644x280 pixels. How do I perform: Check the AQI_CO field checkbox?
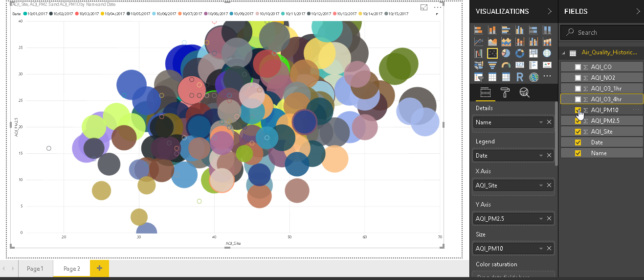[578, 67]
